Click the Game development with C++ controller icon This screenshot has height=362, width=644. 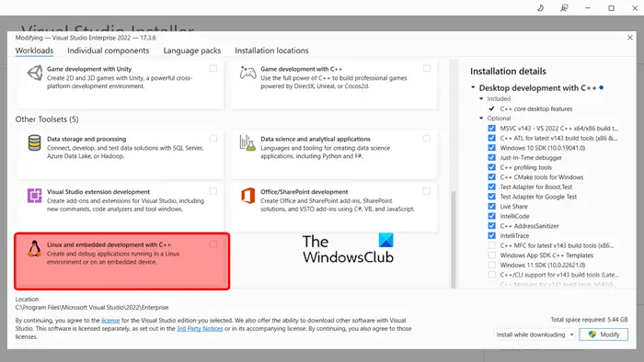pyautogui.click(x=248, y=74)
